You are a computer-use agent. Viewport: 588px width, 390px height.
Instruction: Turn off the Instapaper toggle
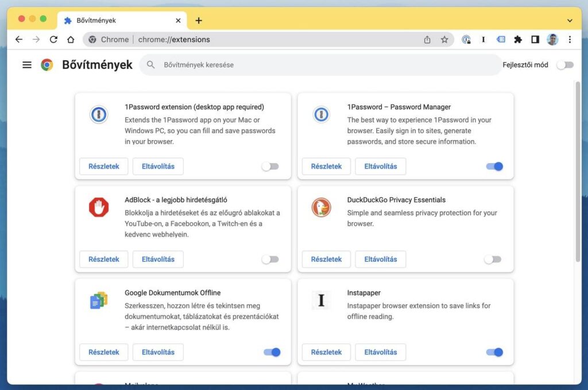click(x=494, y=352)
